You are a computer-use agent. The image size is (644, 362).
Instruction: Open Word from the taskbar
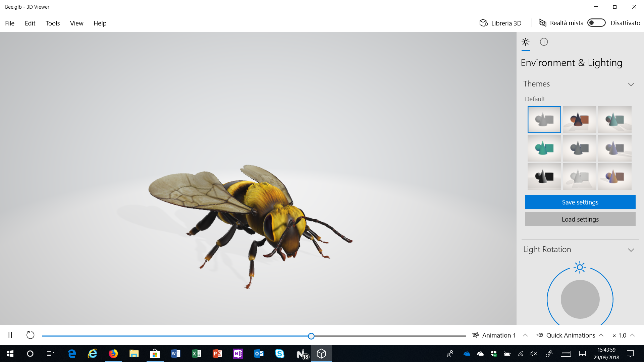(176, 354)
